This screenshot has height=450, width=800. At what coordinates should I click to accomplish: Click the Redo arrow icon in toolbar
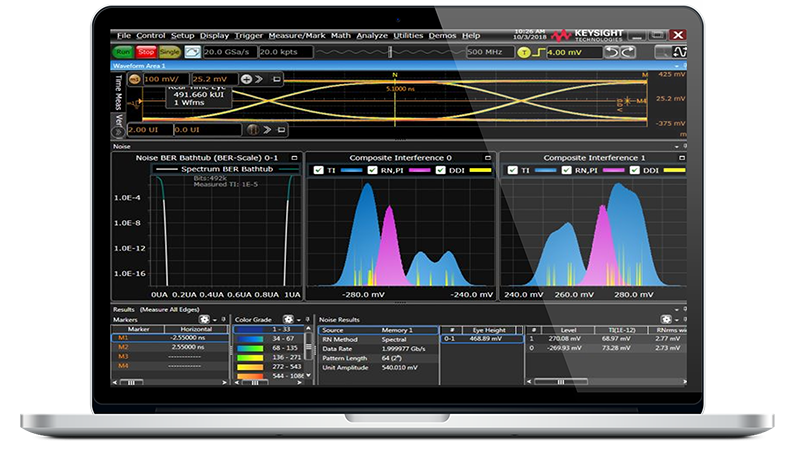click(628, 52)
